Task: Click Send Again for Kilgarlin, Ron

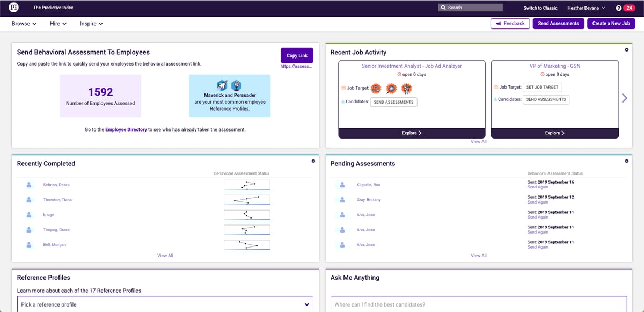Action: pos(538,187)
